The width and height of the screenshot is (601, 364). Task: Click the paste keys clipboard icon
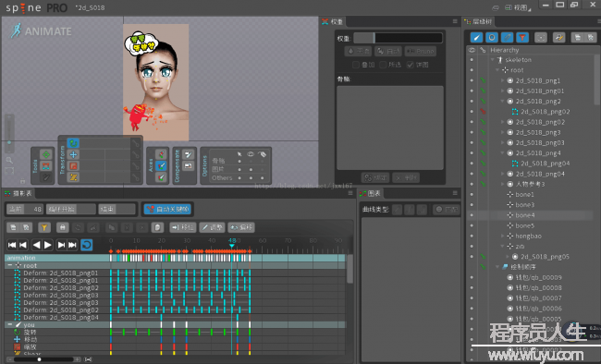coord(157,227)
